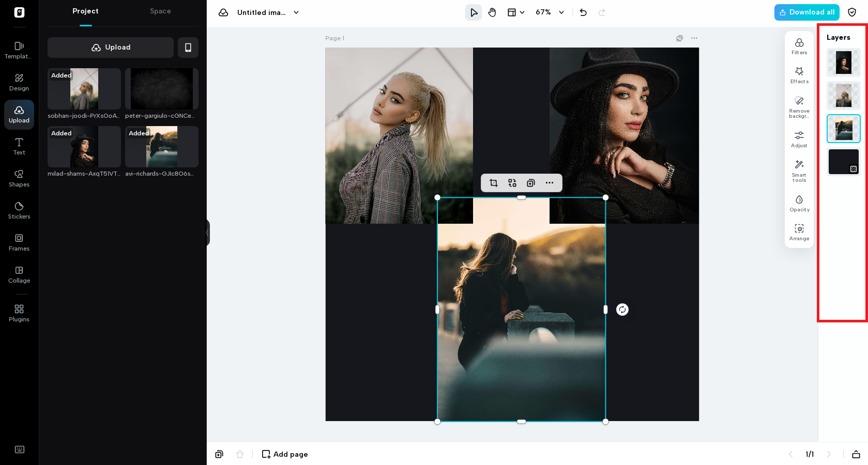The image size is (868, 465).
Task: Open the Stickers panel
Action: point(19,209)
